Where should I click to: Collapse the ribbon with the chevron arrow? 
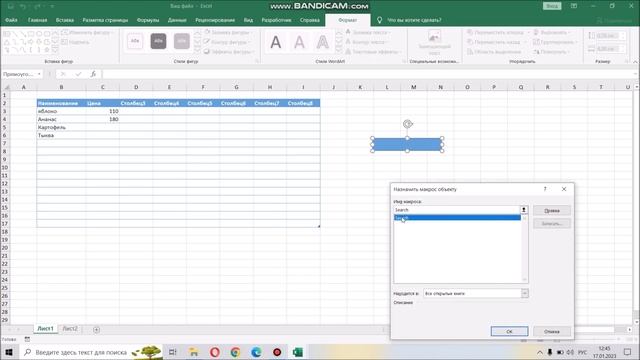click(635, 62)
